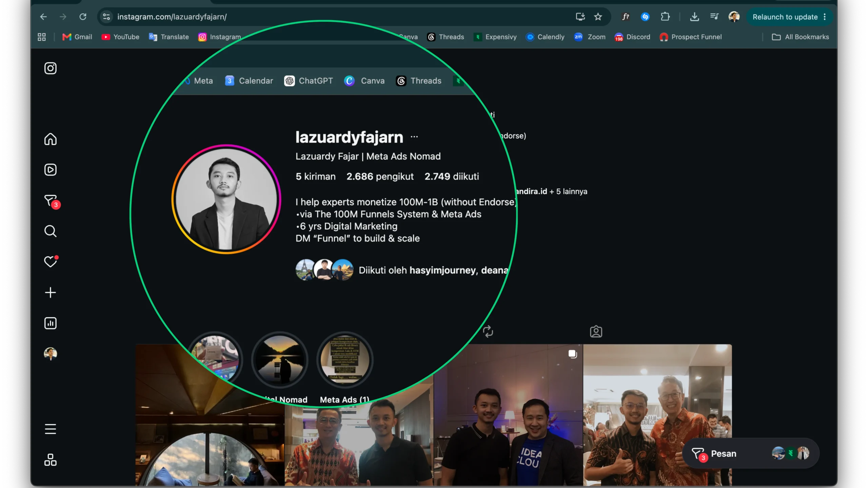
Task: Open the Zoom bookmark
Action: [590, 37]
